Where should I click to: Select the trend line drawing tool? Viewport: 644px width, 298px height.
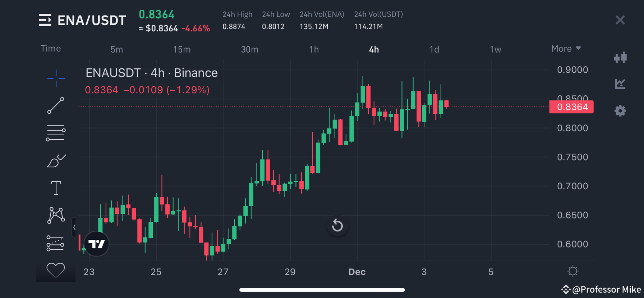(56, 105)
